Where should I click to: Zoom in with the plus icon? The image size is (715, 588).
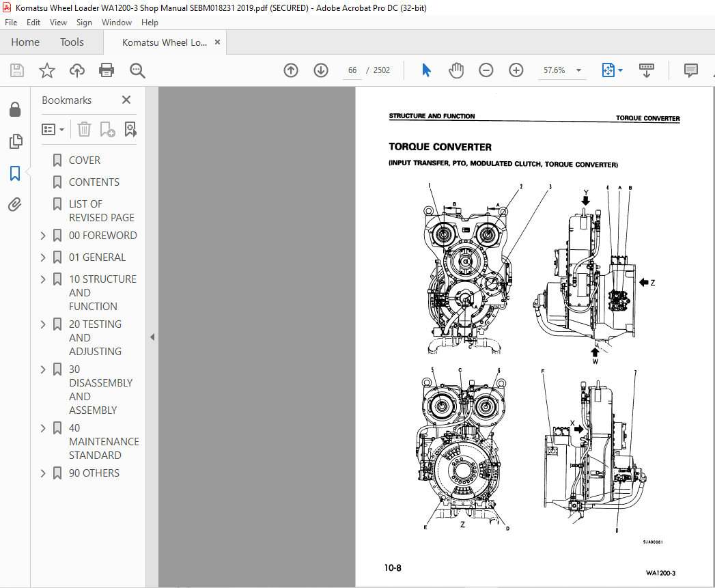pyautogui.click(x=516, y=70)
